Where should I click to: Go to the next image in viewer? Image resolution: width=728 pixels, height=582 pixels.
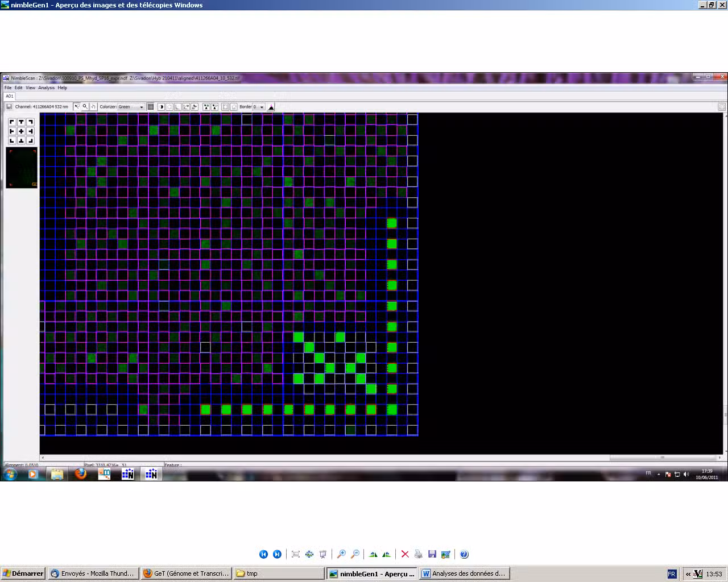pyautogui.click(x=277, y=554)
